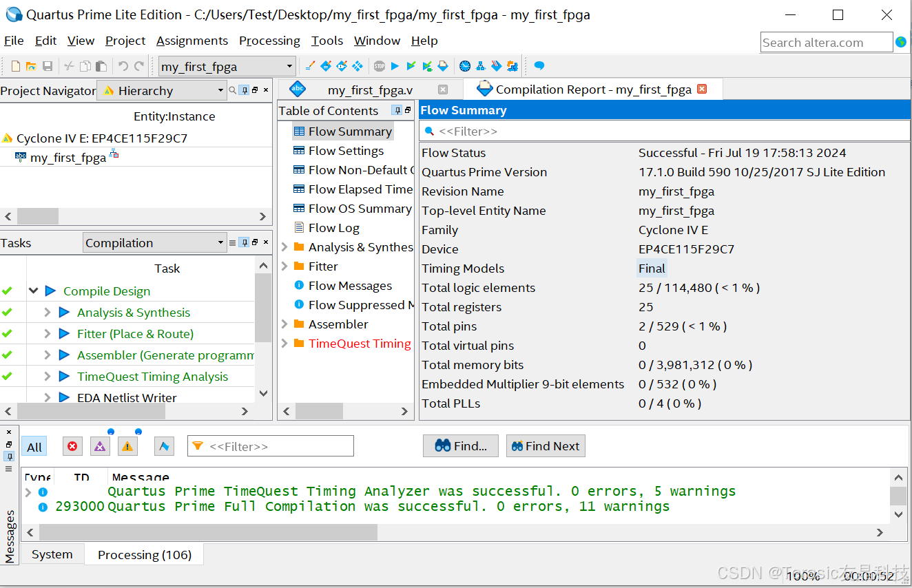Toggle the pin icon in Tasks panel header

244,242
